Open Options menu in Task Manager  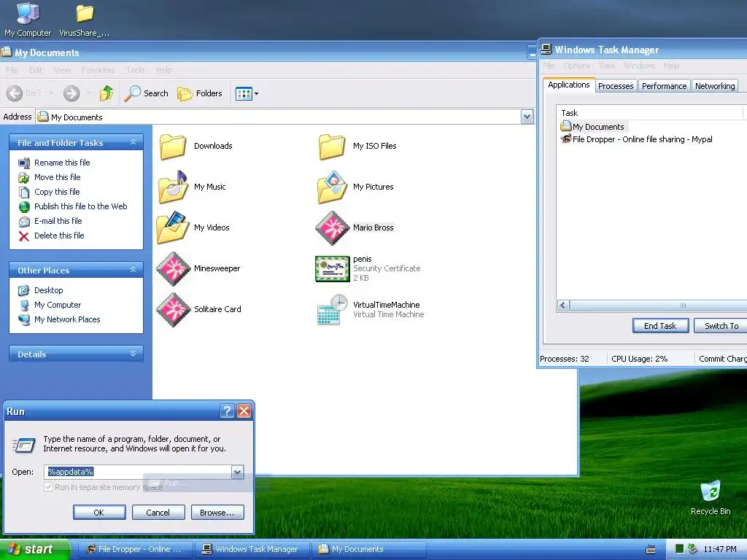click(576, 66)
